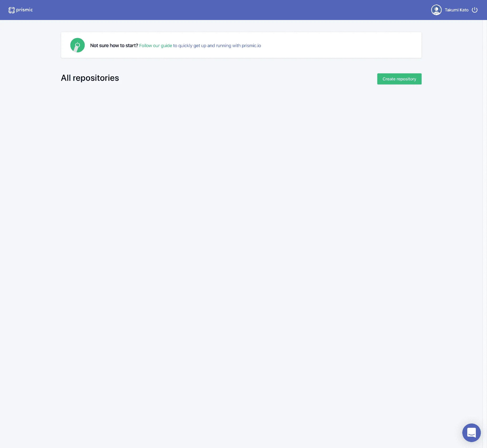
Task: Click the 'All repositories' heading
Action: [x=90, y=78]
